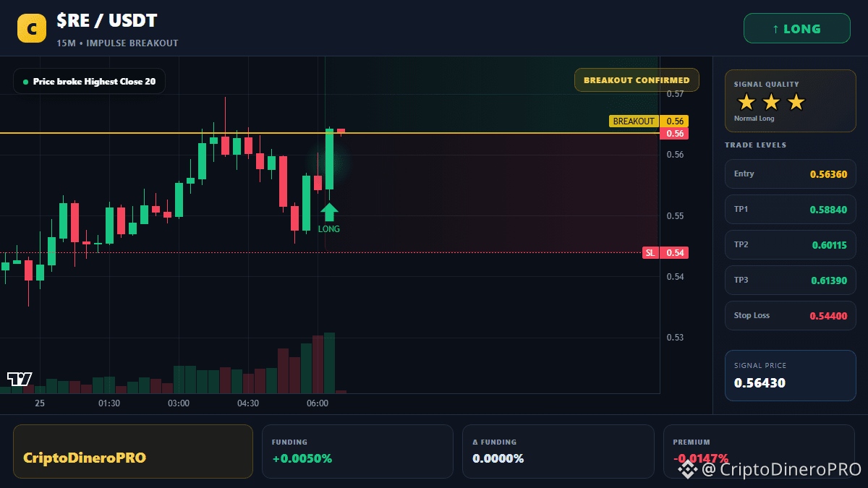868x488 pixels.
Task: Click the 04:30 time axis label
Action: (248, 403)
